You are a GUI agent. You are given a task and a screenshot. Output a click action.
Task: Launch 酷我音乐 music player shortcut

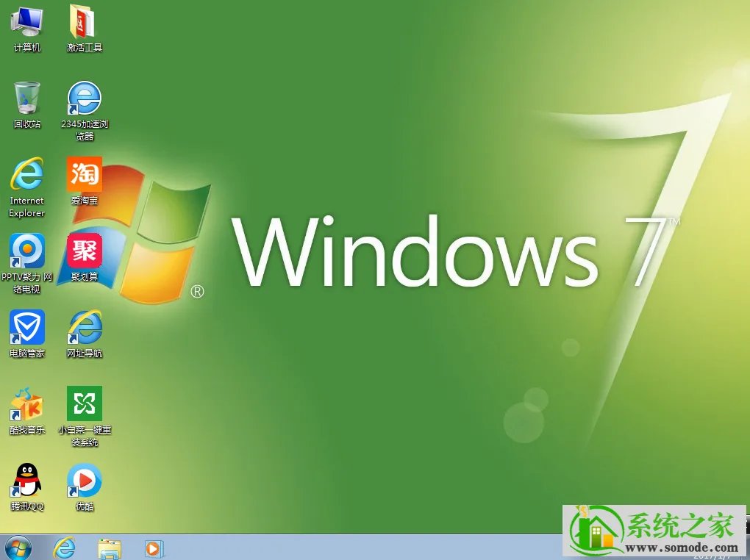click(x=27, y=404)
